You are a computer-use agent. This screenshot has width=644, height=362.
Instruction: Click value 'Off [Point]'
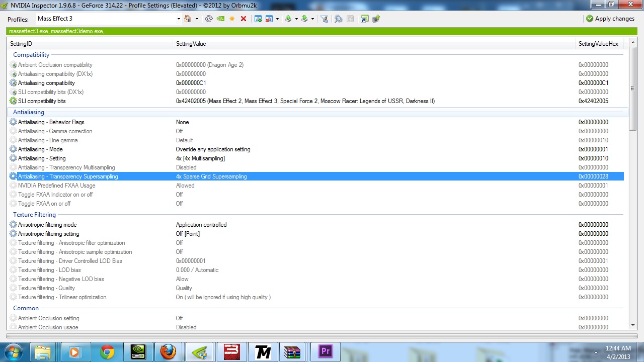188,234
